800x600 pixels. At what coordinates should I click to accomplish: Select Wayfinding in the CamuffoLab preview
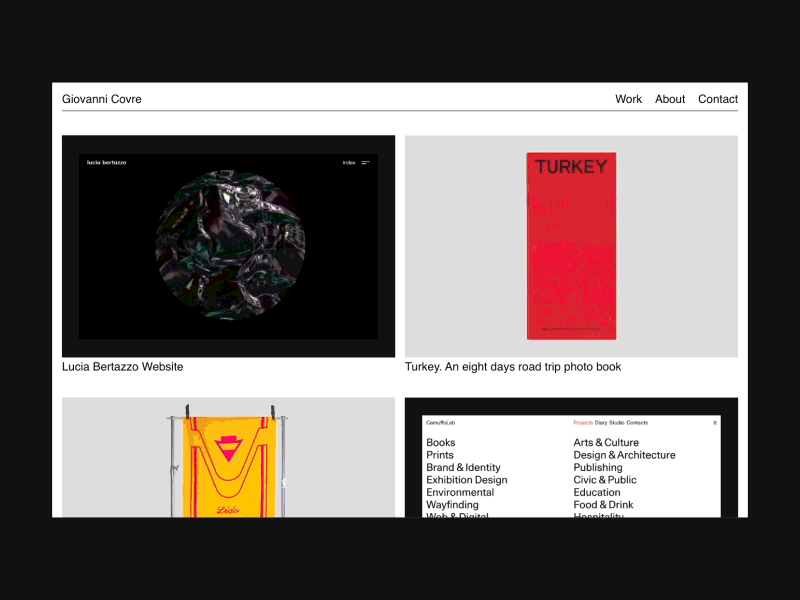point(453,505)
